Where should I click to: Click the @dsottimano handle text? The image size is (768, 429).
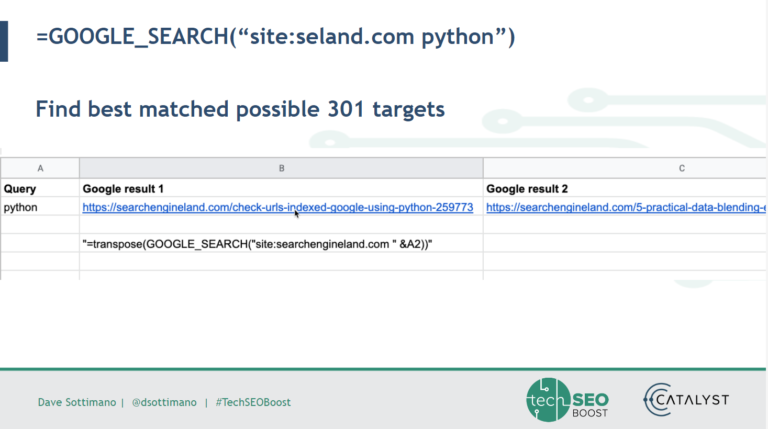point(164,402)
